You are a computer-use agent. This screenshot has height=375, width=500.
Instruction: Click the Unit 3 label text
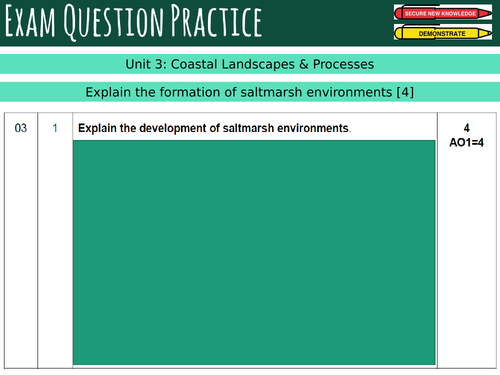coord(146,64)
